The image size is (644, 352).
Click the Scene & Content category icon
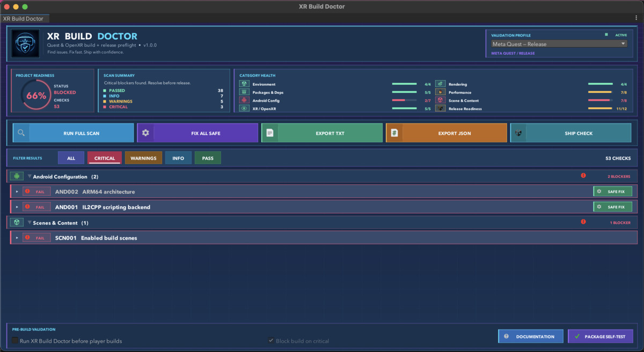coord(440,100)
